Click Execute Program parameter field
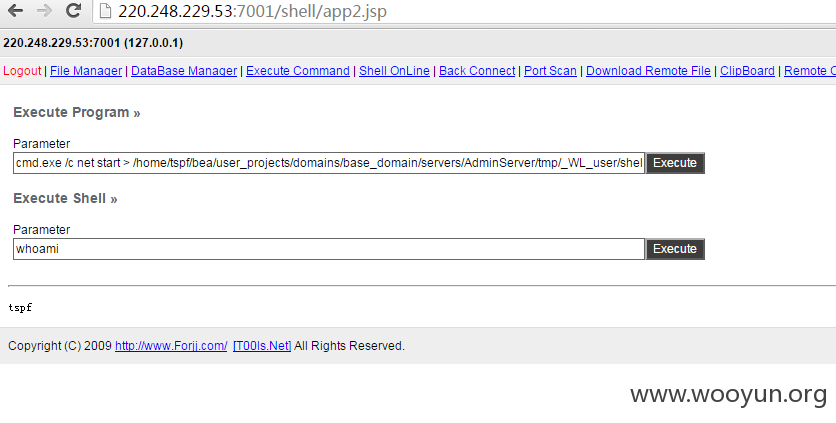Image resolution: width=836 pixels, height=423 pixels. [329, 163]
